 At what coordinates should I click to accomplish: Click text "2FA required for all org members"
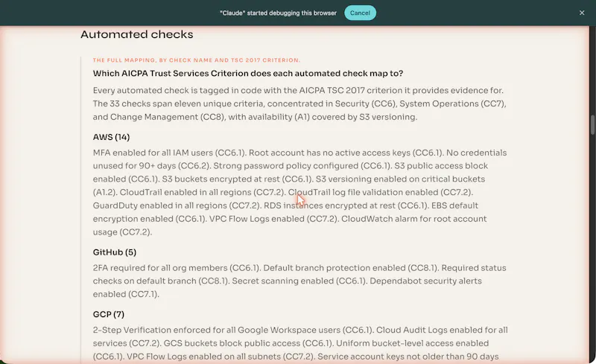[x=160, y=268]
